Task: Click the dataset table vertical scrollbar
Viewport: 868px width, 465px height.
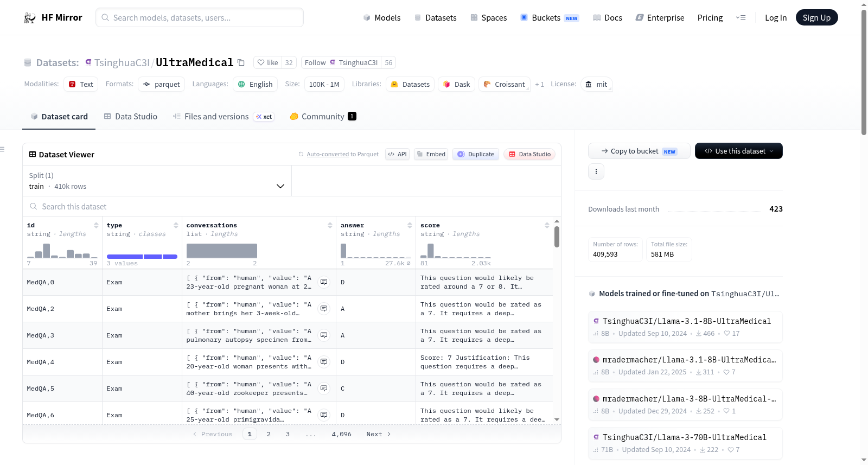Action: tap(557, 237)
